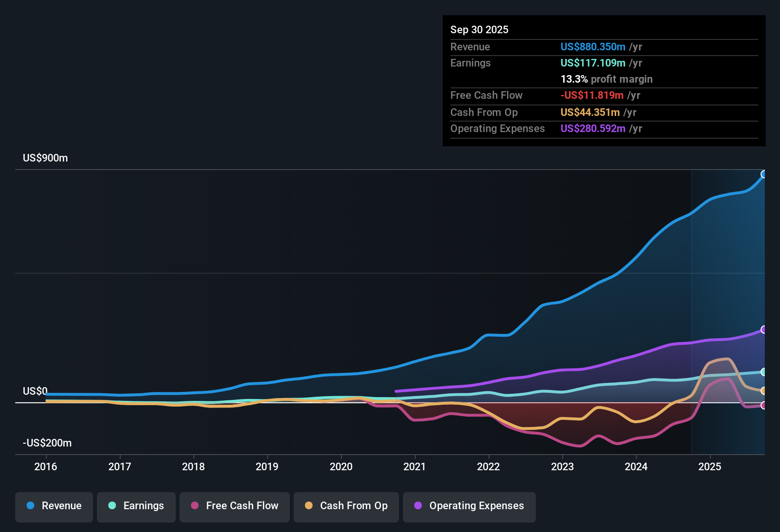780x532 pixels.
Task: Click the Operating Expenses endpoint marker
Action: coord(764,330)
